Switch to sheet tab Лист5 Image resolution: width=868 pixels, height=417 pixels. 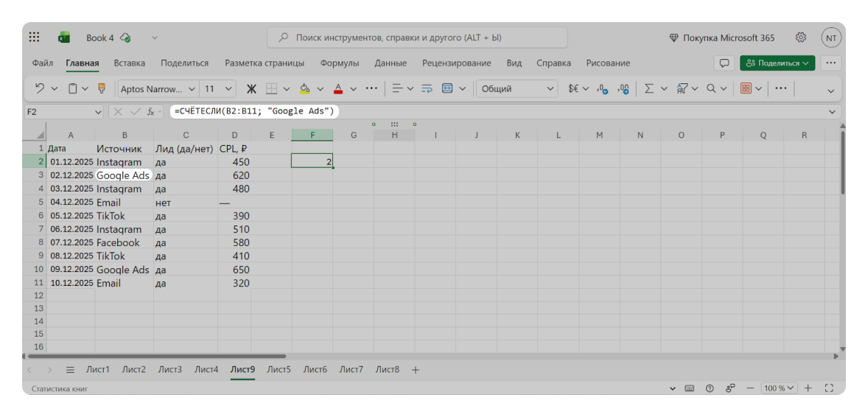tap(279, 370)
